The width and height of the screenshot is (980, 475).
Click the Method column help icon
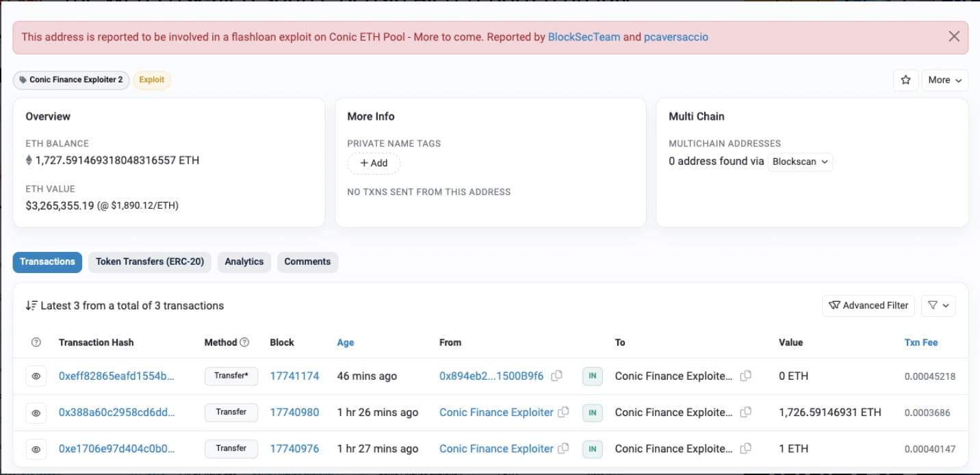pos(244,342)
